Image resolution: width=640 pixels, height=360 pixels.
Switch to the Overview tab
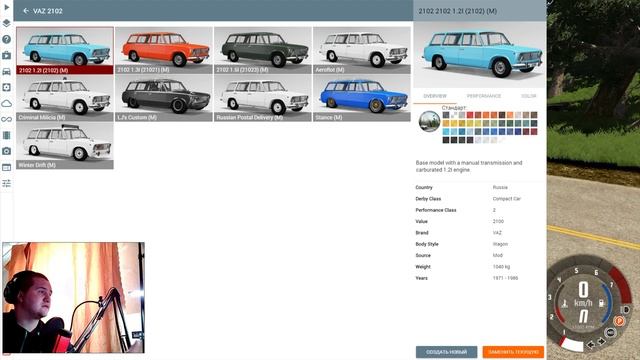[435, 96]
